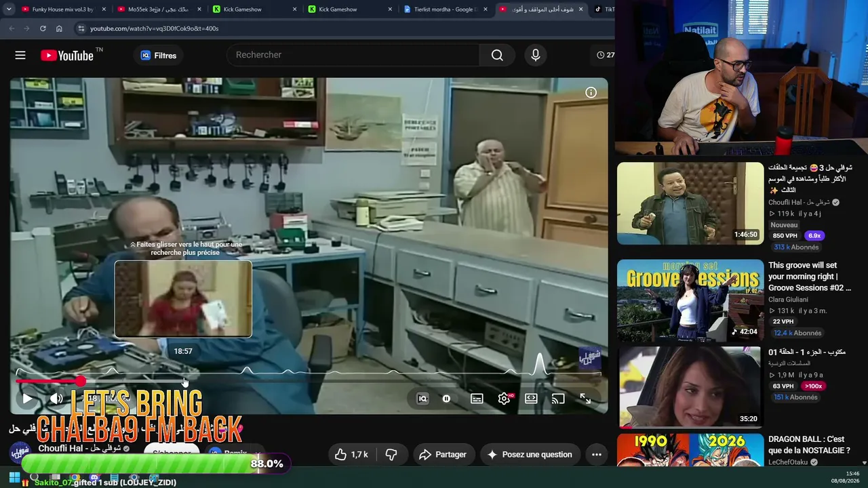The width and height of the screenshot is (868, 488).
Task: Enter fullscreen mode
Action: click(x=585, y=399)
